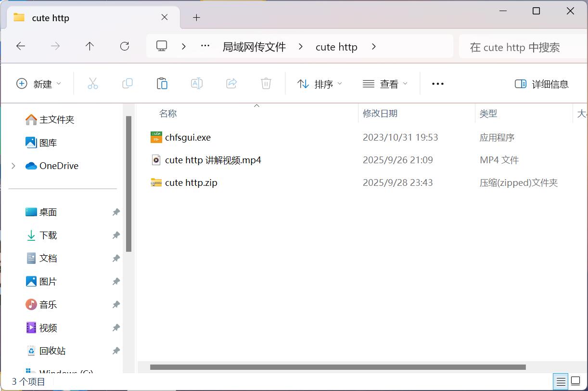Go up one folder level
The height and width of the screenshot is (391, 588).
coord(89,46)
